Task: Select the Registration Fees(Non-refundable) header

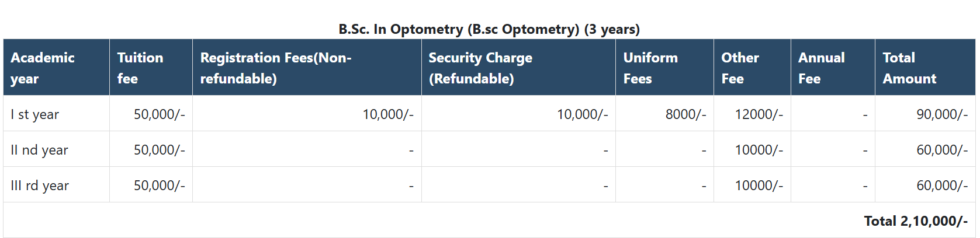Action: (276, 68)
